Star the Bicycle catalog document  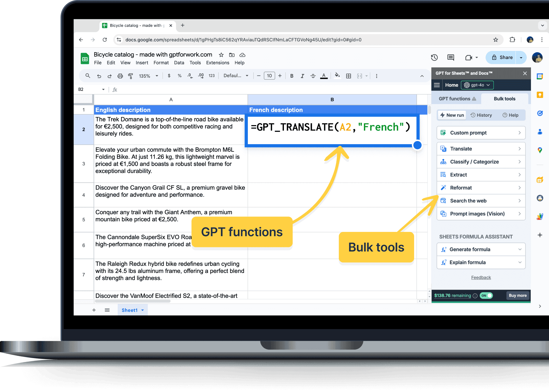221,55
